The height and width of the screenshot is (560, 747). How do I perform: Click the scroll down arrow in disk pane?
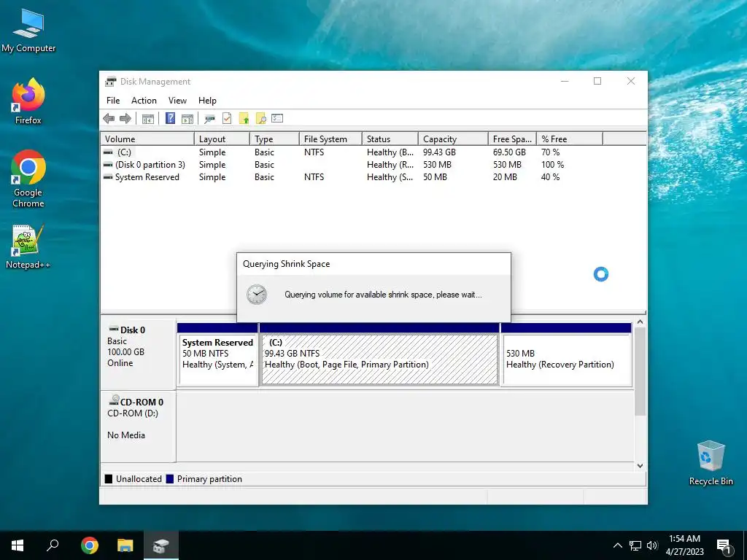tap(640, 466)
